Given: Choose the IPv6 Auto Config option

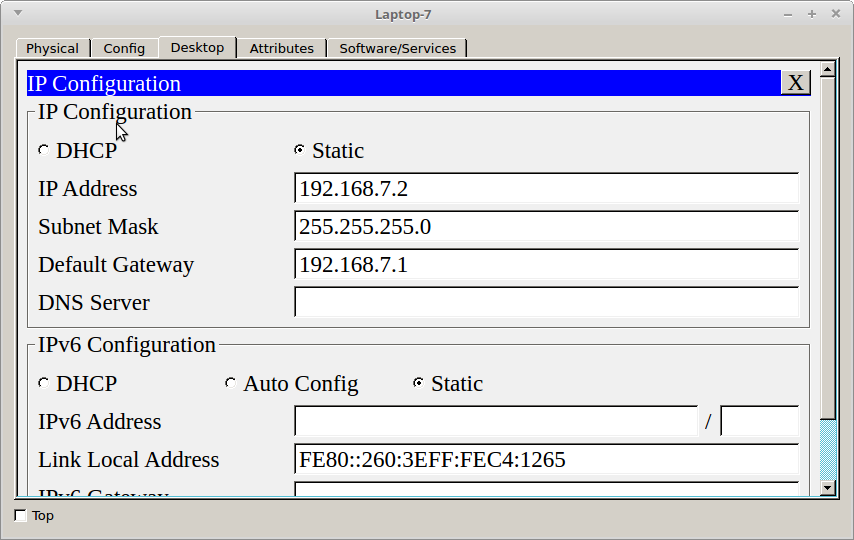Looking at the screenshot, I should [x=230, y=383].
